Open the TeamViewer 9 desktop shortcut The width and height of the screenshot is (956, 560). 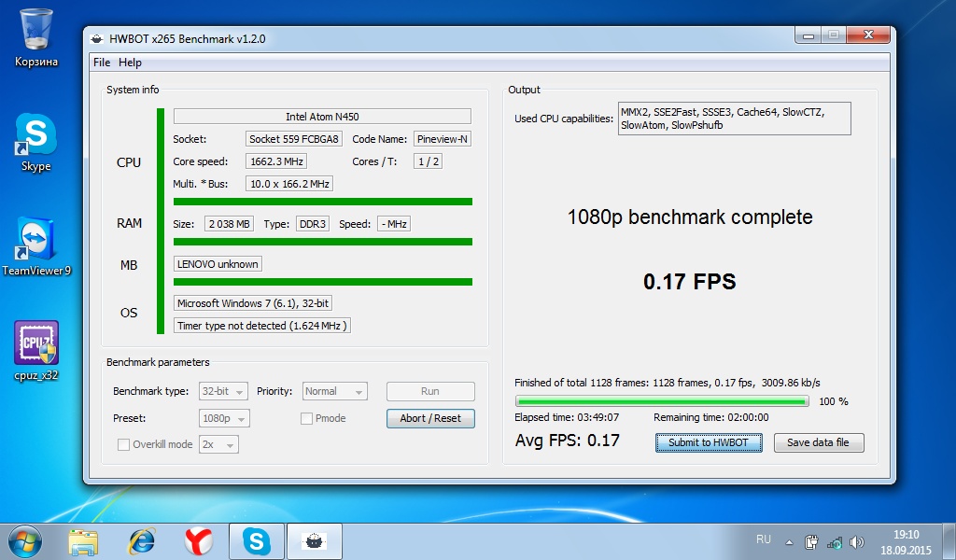pos(36,246)
